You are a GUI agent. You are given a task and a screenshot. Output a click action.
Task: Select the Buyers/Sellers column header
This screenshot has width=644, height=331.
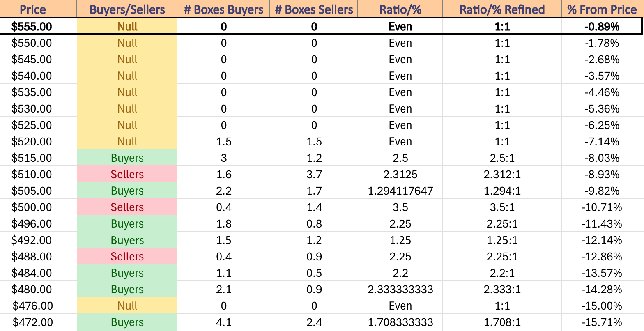(x=127, y=9)
